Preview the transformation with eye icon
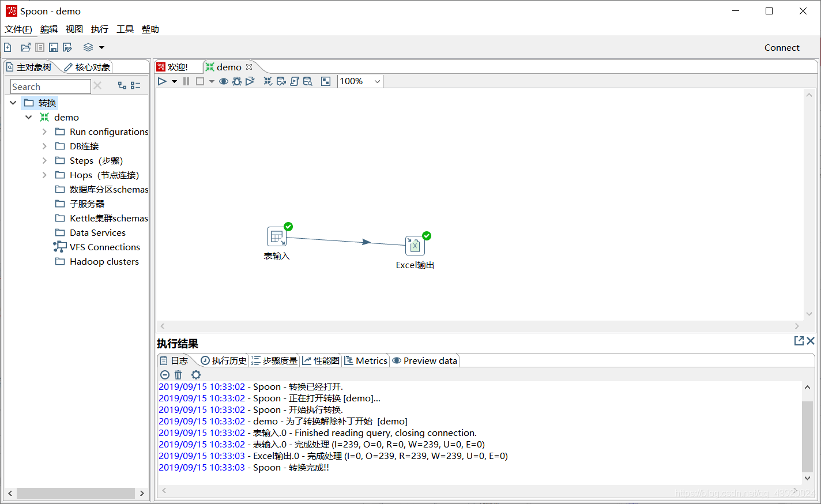Viewport: 821px width, 504px height. [224, 81]
